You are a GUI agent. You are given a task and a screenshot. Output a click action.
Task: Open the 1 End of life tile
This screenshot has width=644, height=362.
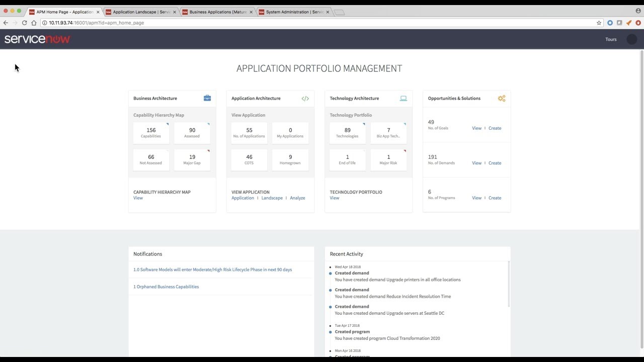[x=347, y=160]
